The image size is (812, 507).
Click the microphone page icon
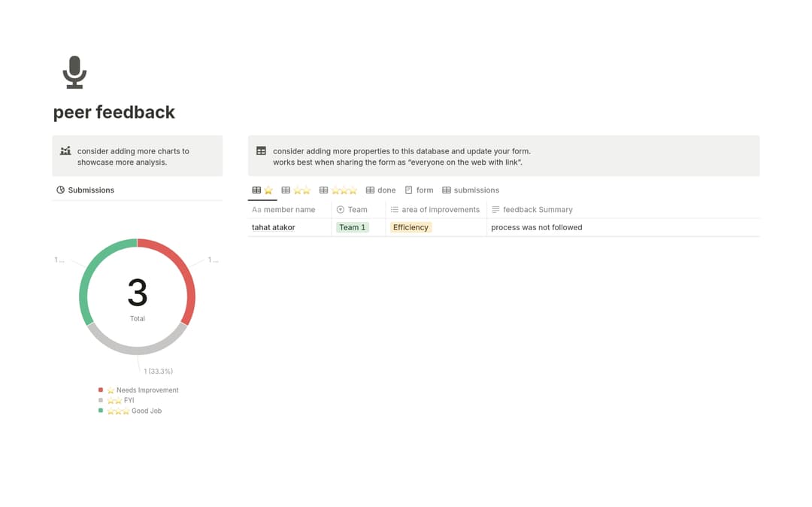pyautogui.click(x=74, y=71)
